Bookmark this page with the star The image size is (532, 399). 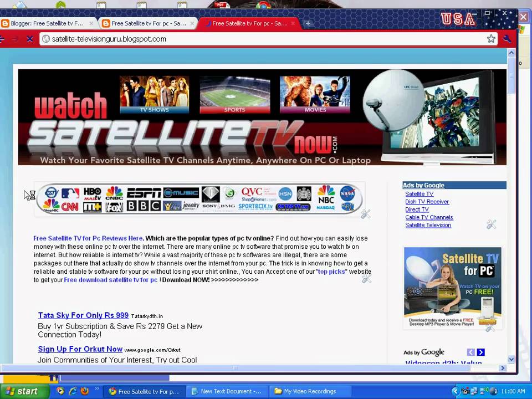pyautogui.click(x=491, y=39)
